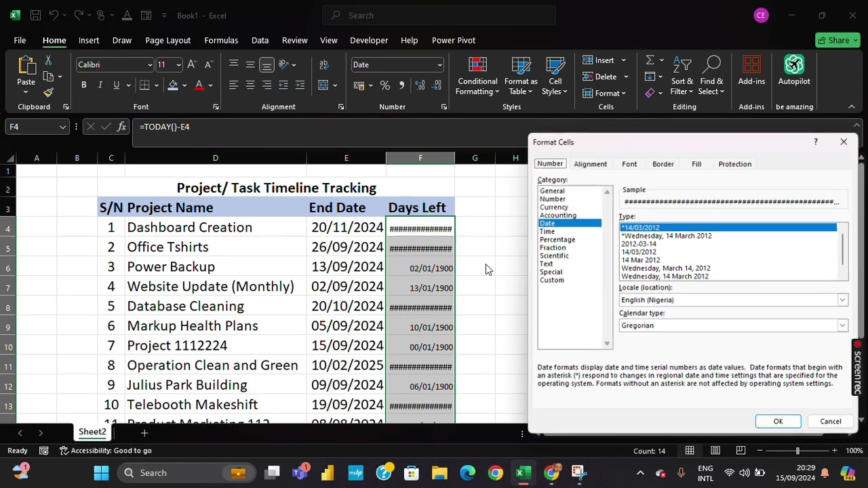Click the Percent Style icon
868x488 pixels.
tap(384, 85)
